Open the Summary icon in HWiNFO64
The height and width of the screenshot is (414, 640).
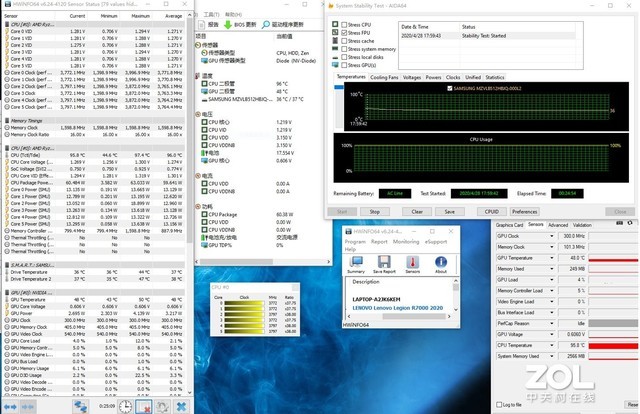tap(356, 263)
